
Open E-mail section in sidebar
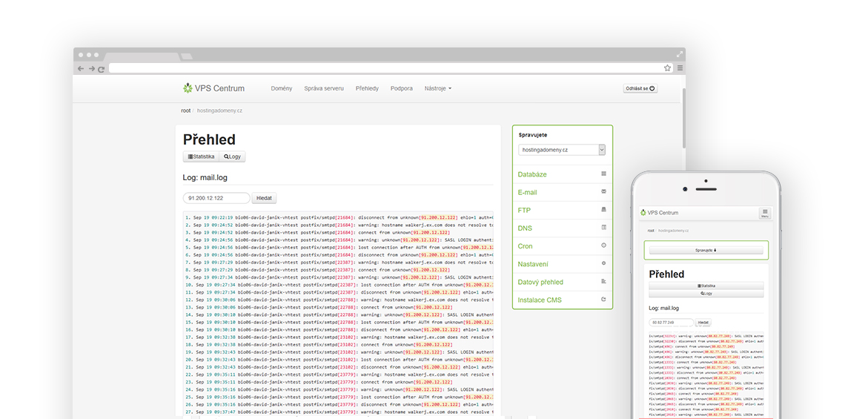527,192
